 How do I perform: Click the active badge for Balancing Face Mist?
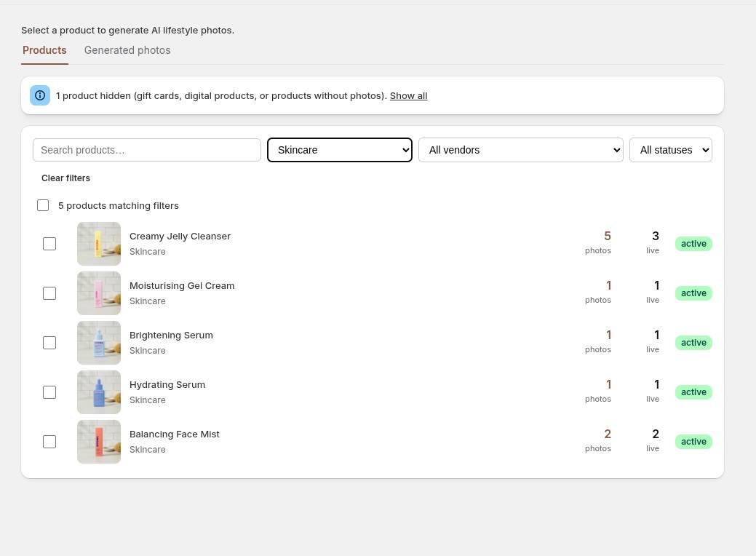(x=693, y=442)
